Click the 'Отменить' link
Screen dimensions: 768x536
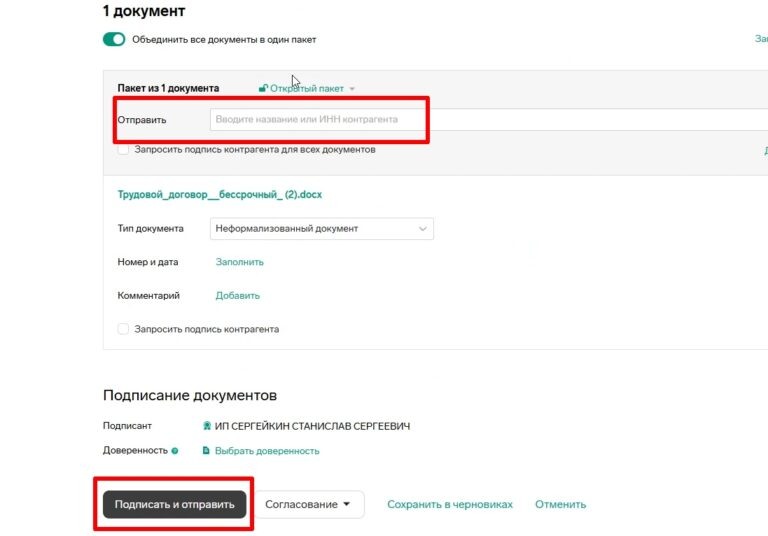[560, 504]
